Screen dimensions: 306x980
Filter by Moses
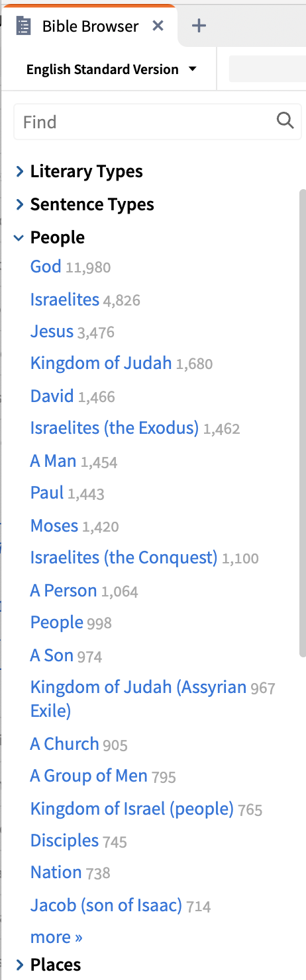(x=54, y=526)
